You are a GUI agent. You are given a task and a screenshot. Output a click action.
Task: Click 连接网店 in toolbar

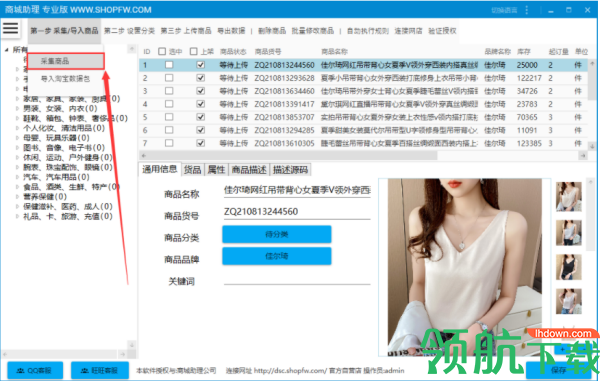pos(408,31)
